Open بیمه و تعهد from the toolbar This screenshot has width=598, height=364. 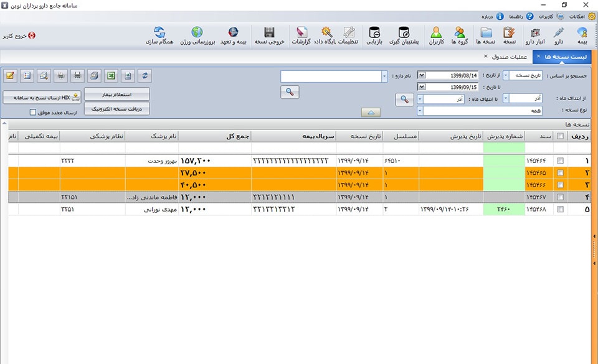(233, 35)
